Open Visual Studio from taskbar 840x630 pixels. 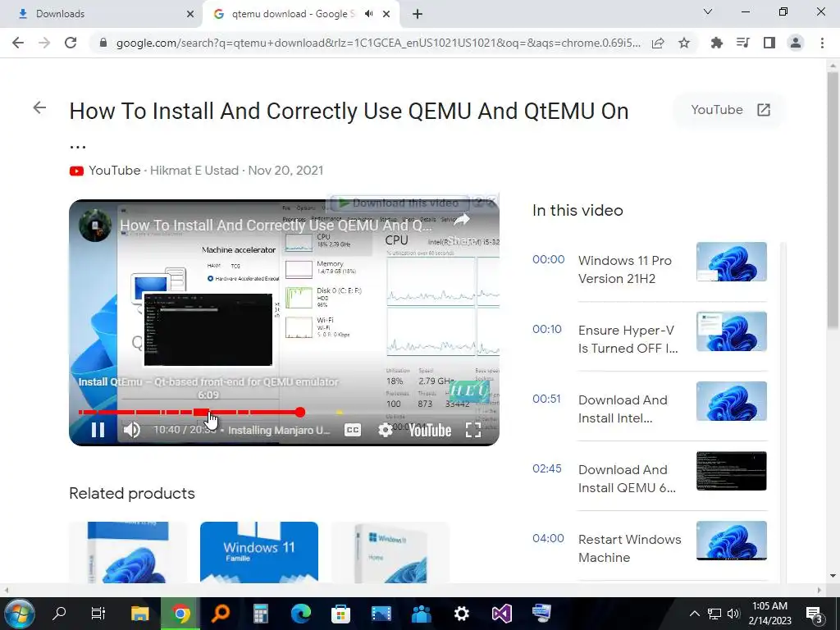tap(502, 614)
